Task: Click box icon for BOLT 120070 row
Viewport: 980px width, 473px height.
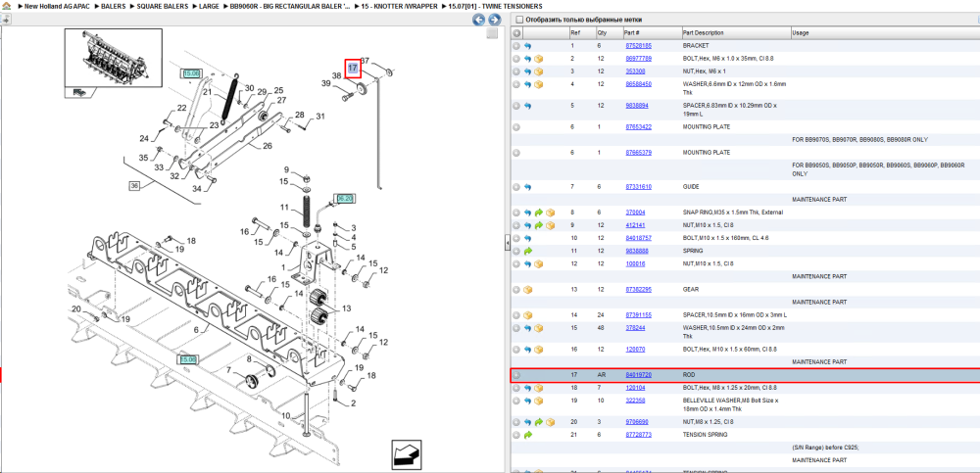Action: 539,350
